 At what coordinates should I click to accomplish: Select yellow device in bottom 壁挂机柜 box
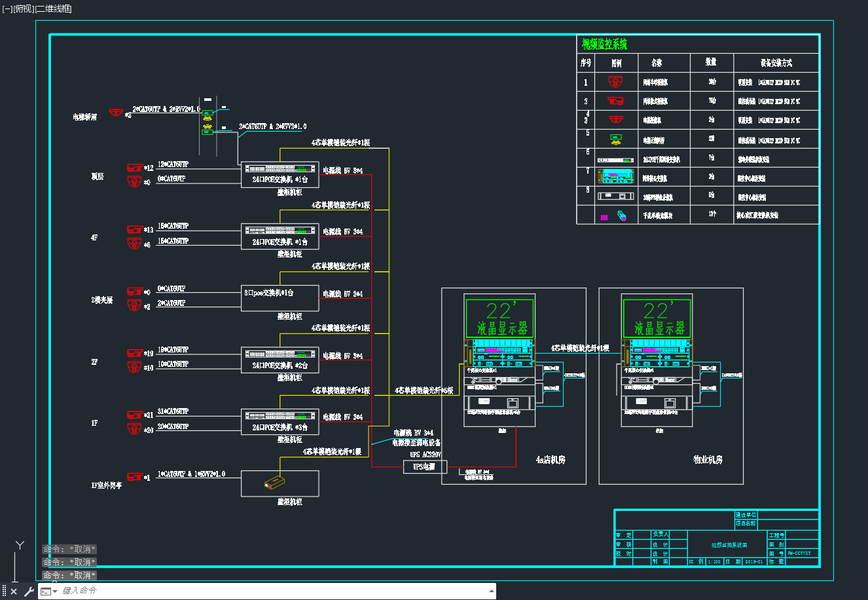pyautogui.click(x=274, y=483)
